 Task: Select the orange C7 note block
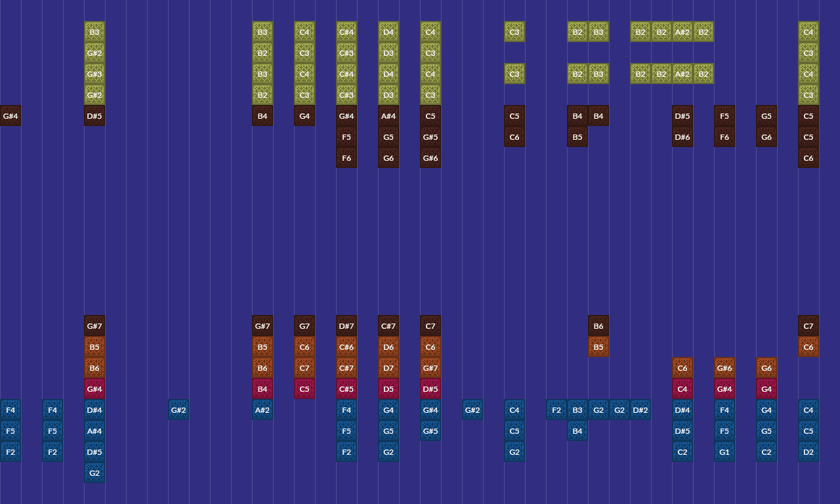click(x=304, y=368)
